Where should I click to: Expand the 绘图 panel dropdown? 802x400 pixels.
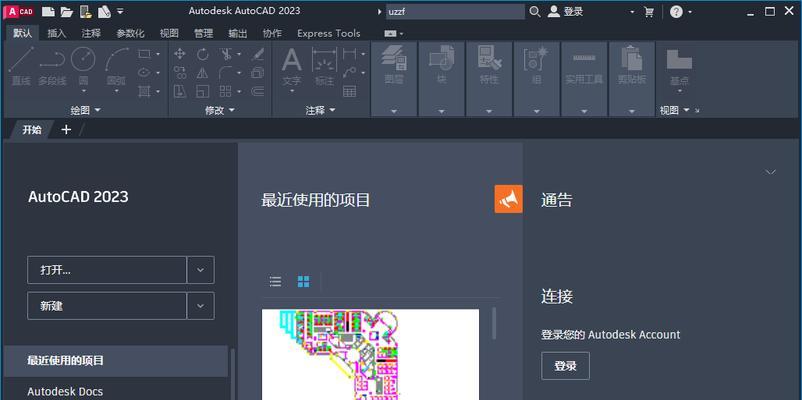coord(86,110)
